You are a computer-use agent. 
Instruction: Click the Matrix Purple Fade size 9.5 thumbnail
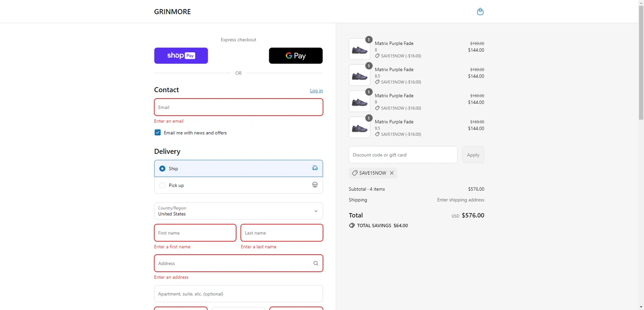[359, 127]
